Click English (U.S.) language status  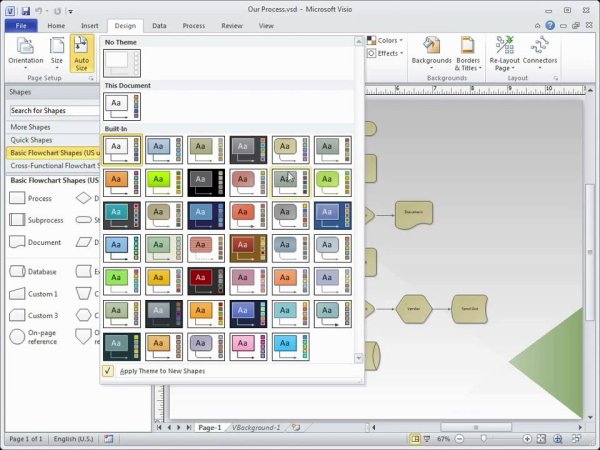tap(73, 439)
